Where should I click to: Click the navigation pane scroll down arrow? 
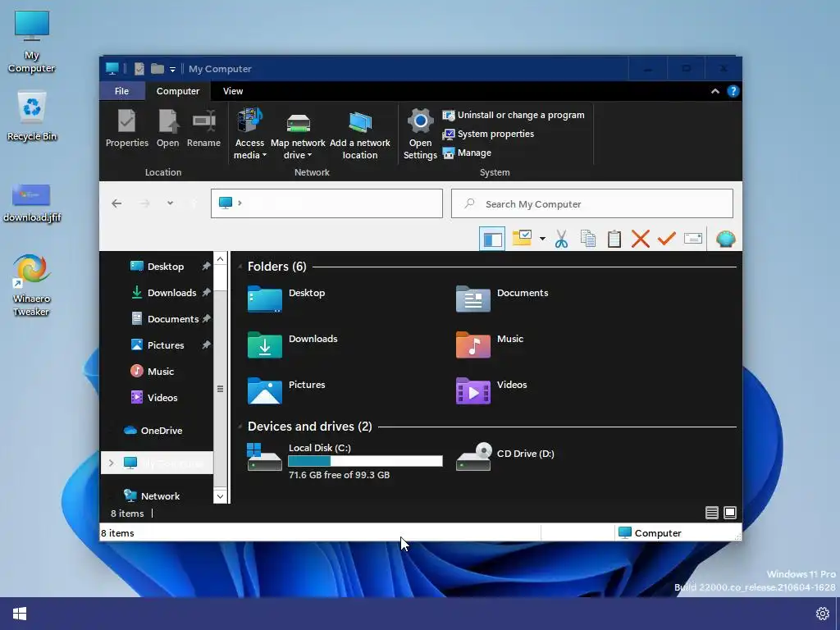tap(220, 496)
